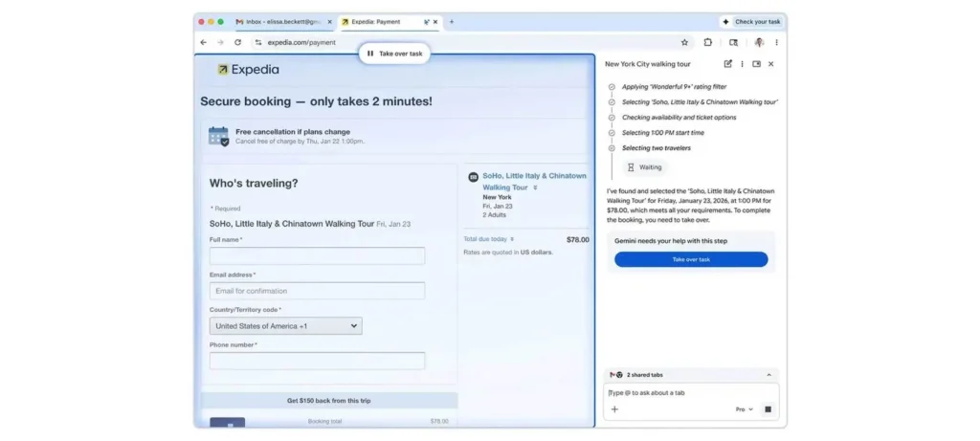Open Gemini panel three-dot options menu
This screenshot has height=441, width=980.
tap(742, 64)
